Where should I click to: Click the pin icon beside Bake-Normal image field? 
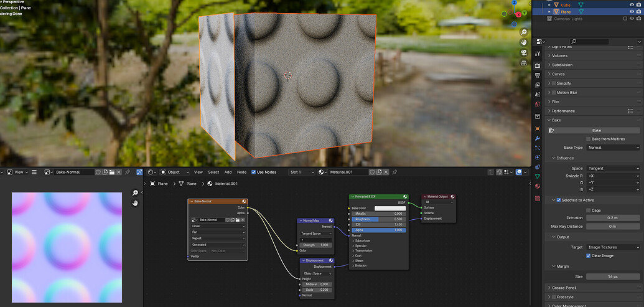click(x=128, y=172)
